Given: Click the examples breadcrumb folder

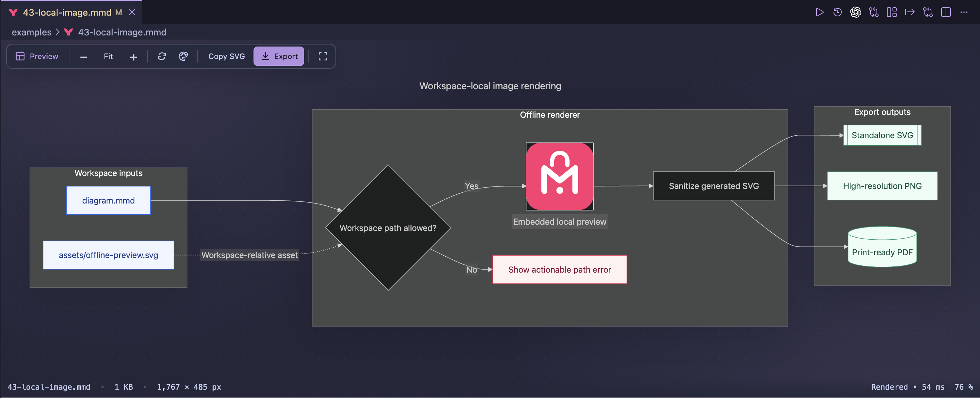Looking at the screenshot, I should pyautogui.click(x=32, y=32).
